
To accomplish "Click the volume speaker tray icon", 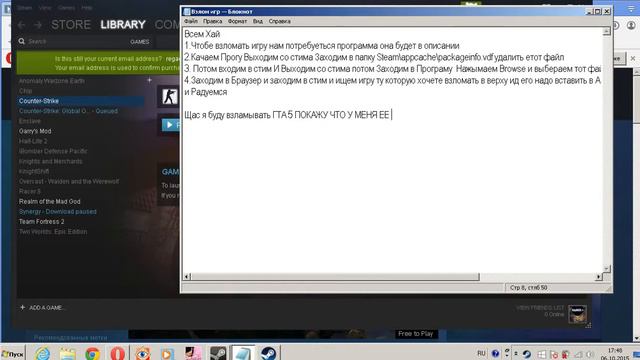I will pyautogui.click(x=590, y=354).
